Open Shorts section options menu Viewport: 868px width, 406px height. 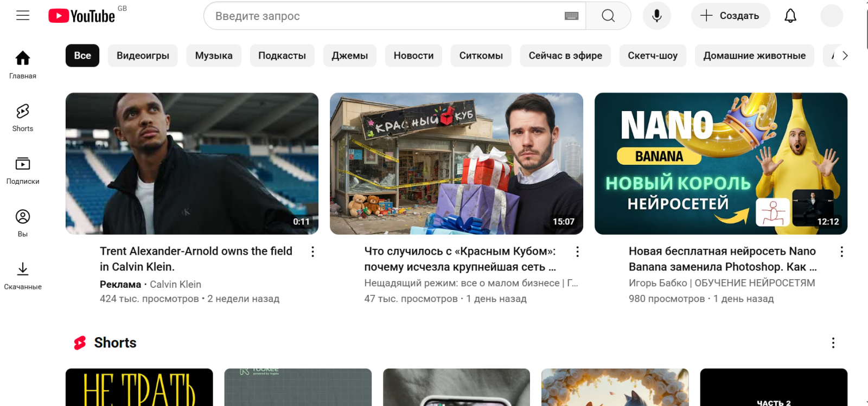tap(833, 343)
